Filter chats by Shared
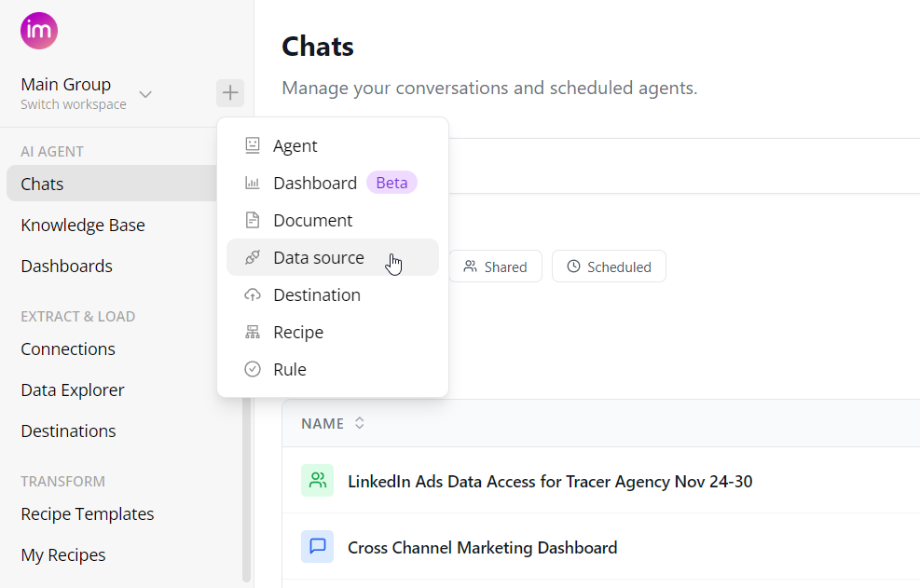 click(496, 267)
